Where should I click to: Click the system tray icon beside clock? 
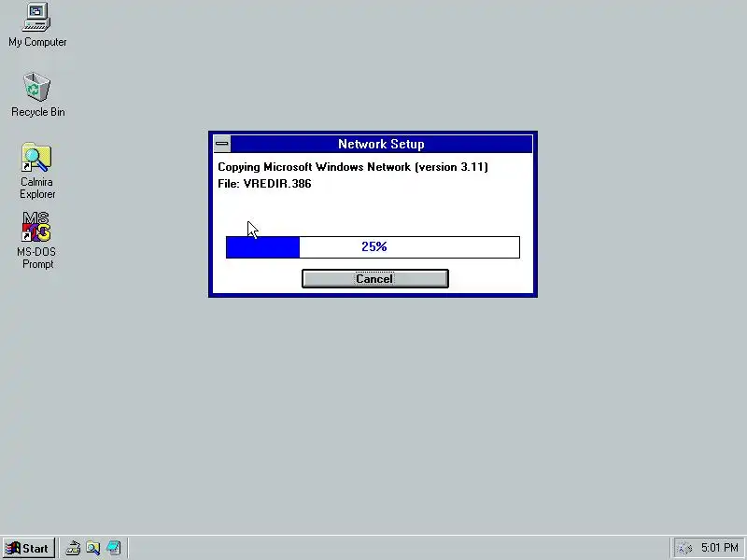pyautogui.click(x=684, y=549)
